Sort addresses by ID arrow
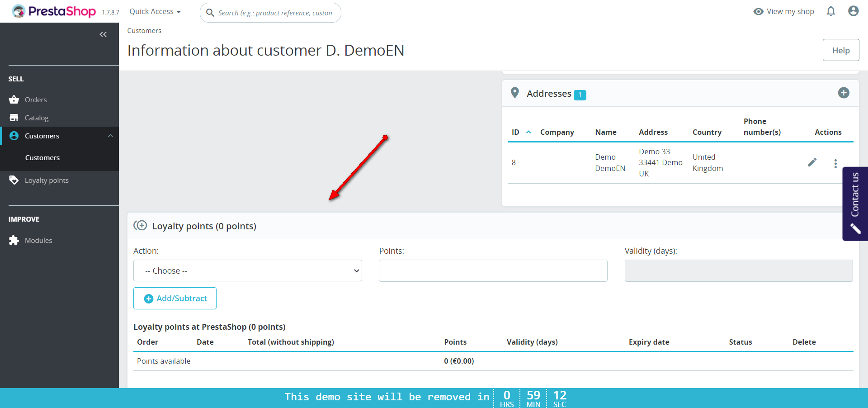 [528, 132]
